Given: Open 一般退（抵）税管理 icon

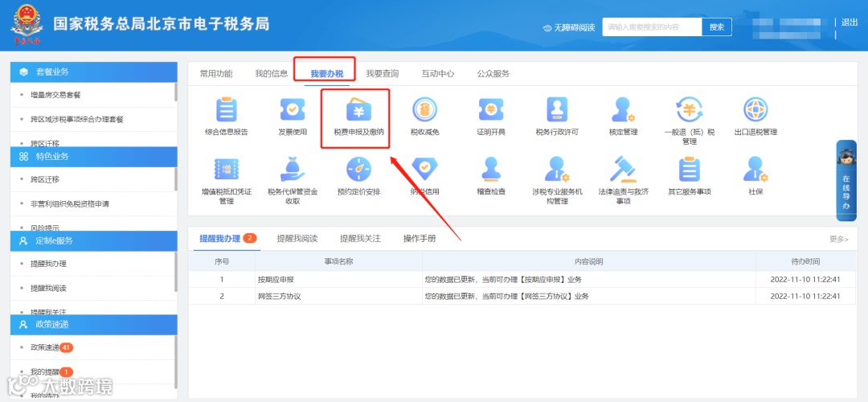Looking at the screenshot, I should [x=690, y=109].
